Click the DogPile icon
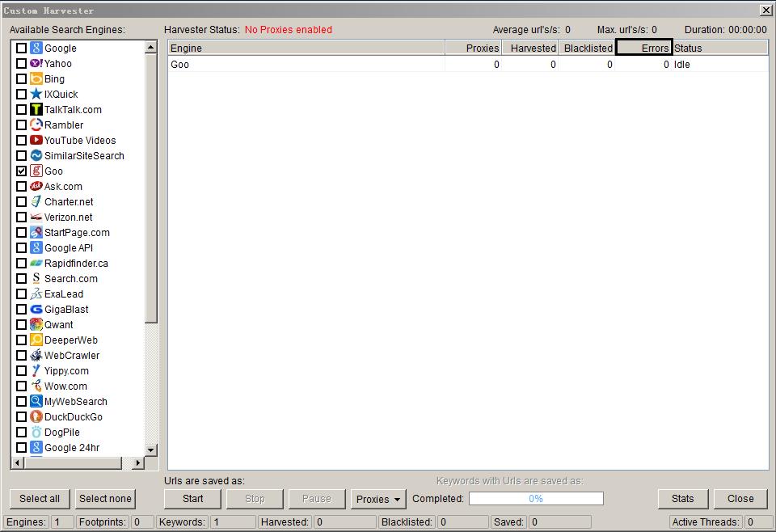The width and height of the screenshot is (776, 532). click(x=36, y=432)
